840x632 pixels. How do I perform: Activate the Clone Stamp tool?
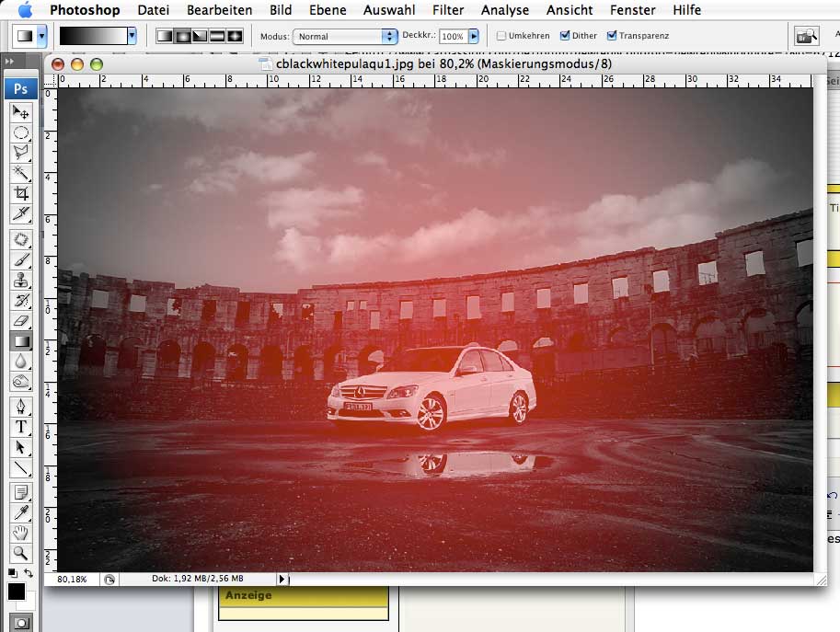pos(20,281)
